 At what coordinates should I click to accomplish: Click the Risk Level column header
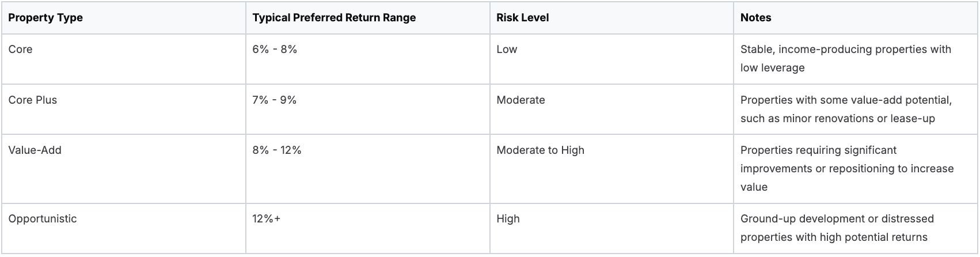click(x=522, y=18)
